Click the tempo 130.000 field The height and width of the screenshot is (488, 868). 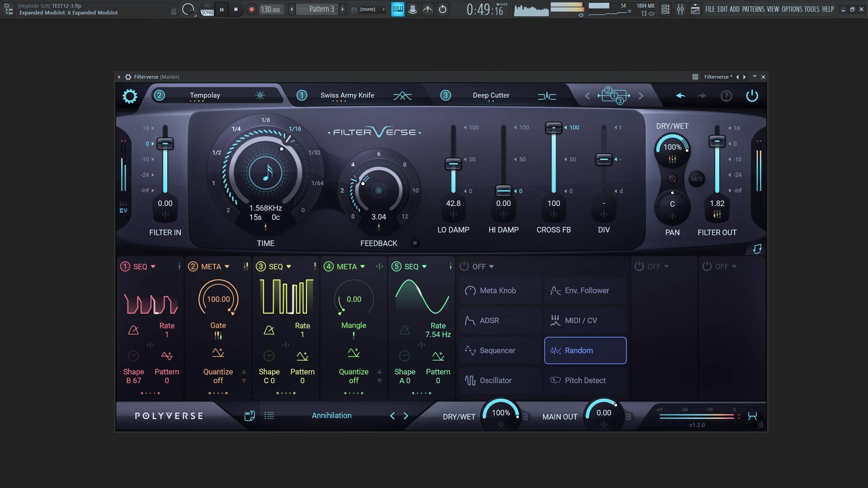(x=271, y=9)
